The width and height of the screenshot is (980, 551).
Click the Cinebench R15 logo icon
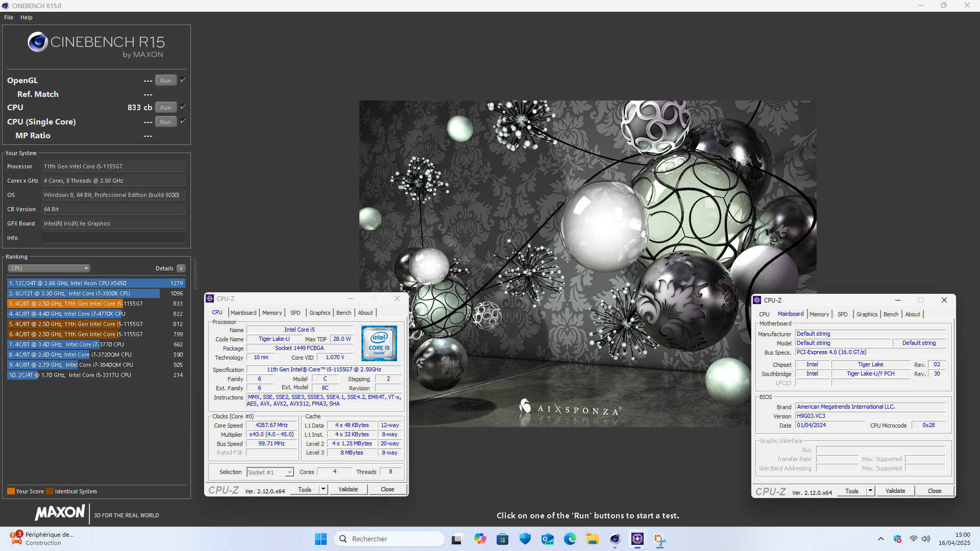38,42
